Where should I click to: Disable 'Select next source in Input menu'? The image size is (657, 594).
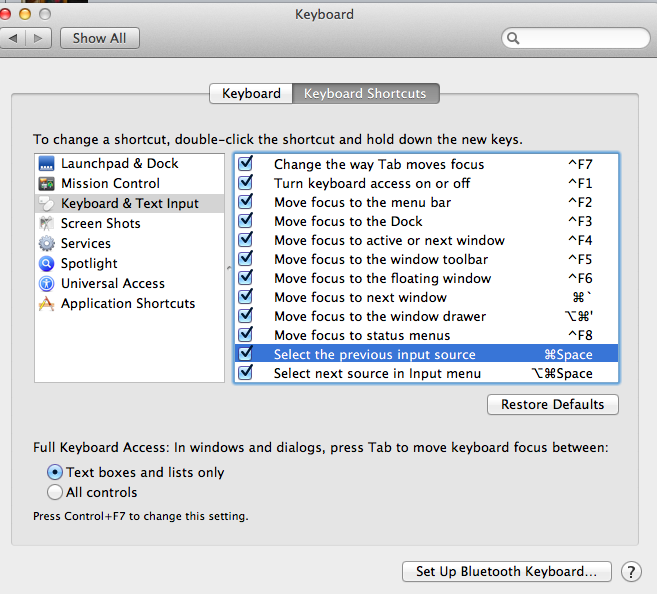[x=246, y=373]
